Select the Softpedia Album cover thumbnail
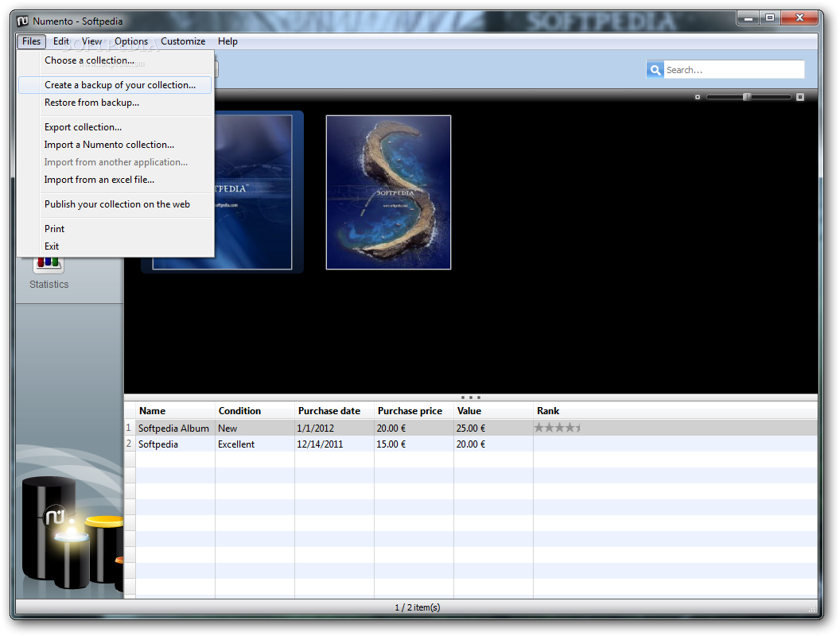This screenshot has width=840, height=636. tap(254, 192)
